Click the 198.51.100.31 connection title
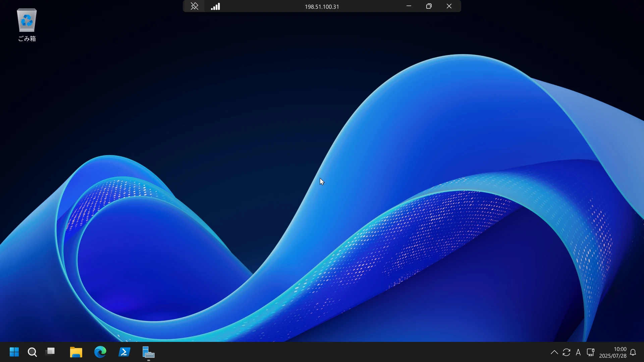The width and height of the screenshot is (644, 362). [322, 7]
